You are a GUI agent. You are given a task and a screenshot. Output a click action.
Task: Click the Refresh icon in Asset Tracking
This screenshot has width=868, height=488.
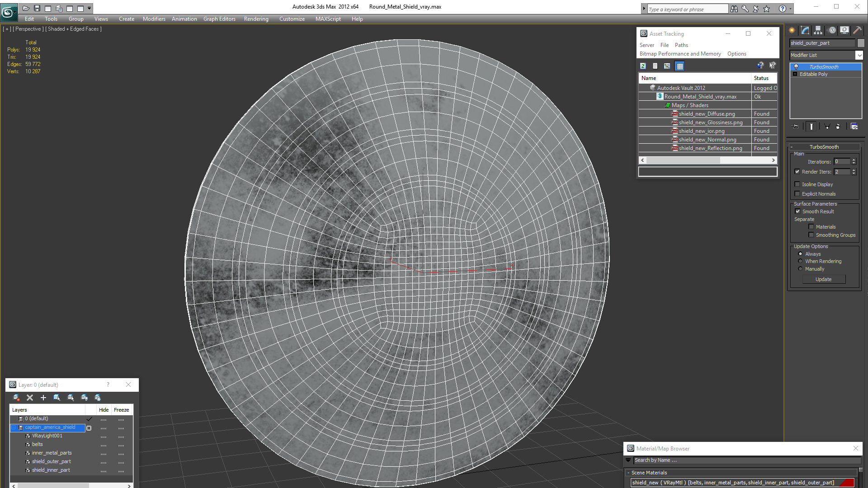pos(643,66)
